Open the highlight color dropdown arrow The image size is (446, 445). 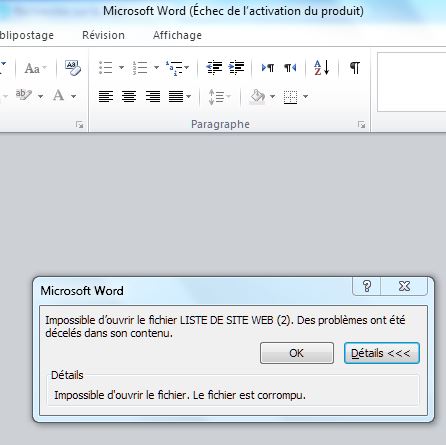point(40,97)
